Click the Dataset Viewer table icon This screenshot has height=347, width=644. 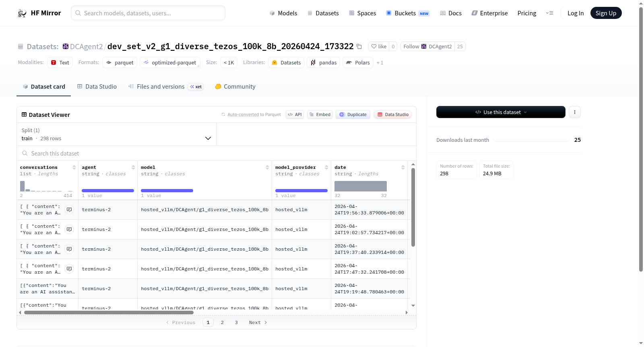[x=24, y=115]
